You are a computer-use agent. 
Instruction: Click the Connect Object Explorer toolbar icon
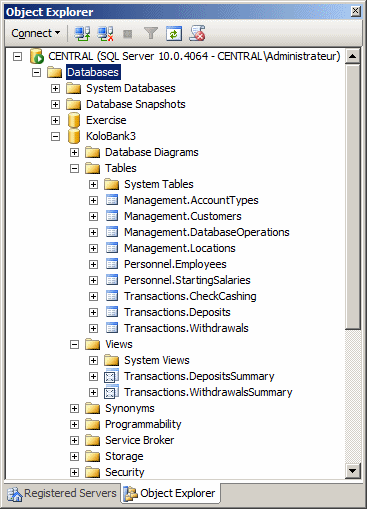82,33
